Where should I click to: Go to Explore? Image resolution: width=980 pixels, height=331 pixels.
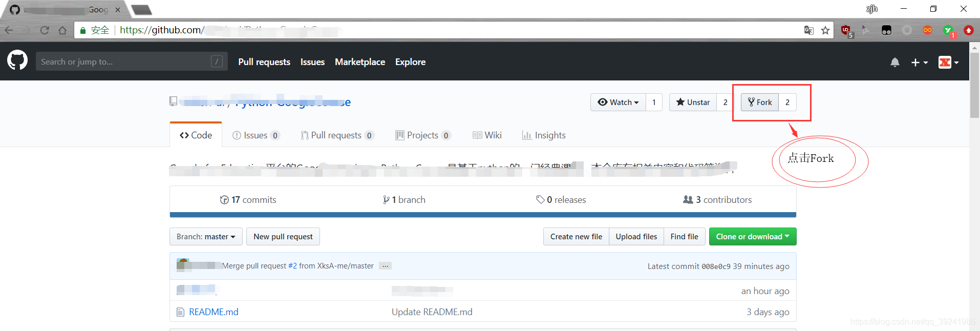410,61
